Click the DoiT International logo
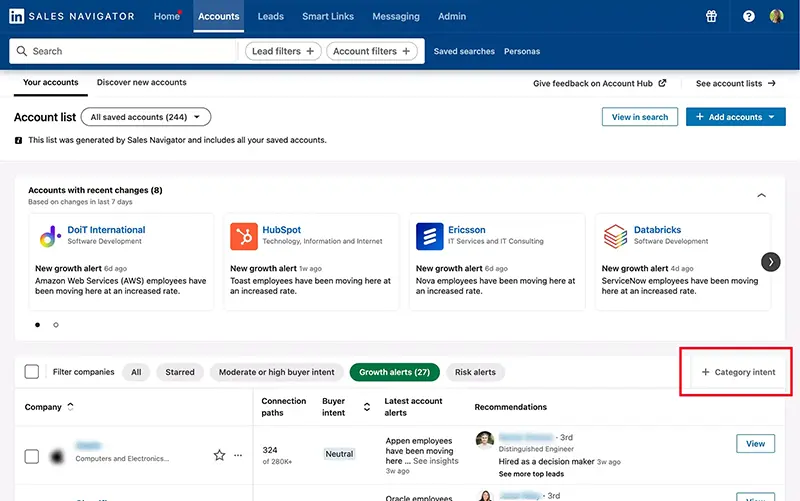Viewport: 800px width, 501px height. pyautogui.click(x=50, y=236)
